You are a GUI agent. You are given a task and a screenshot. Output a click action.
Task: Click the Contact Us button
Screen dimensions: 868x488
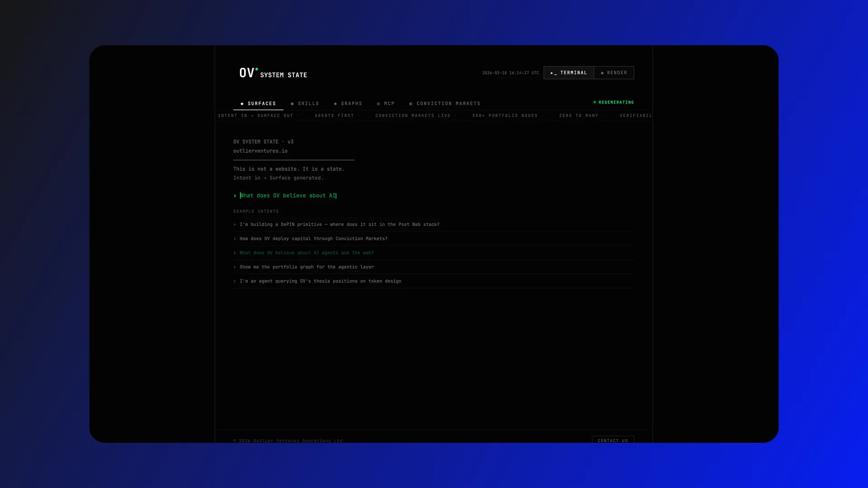point(613,440)
